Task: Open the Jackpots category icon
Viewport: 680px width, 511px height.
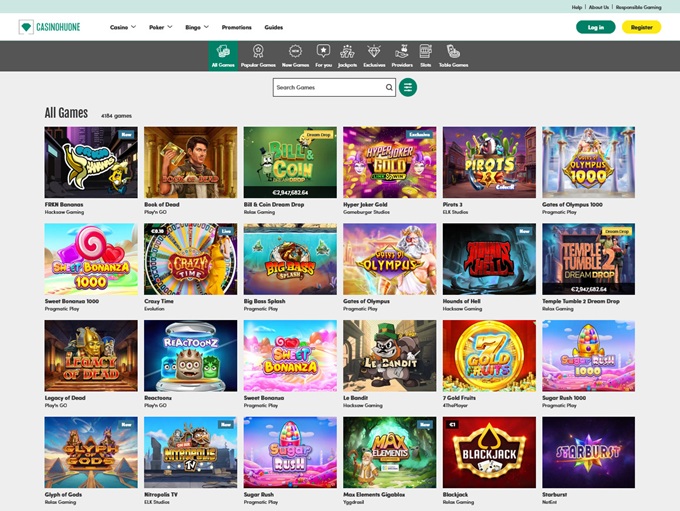Action: (x=347, y=54)
